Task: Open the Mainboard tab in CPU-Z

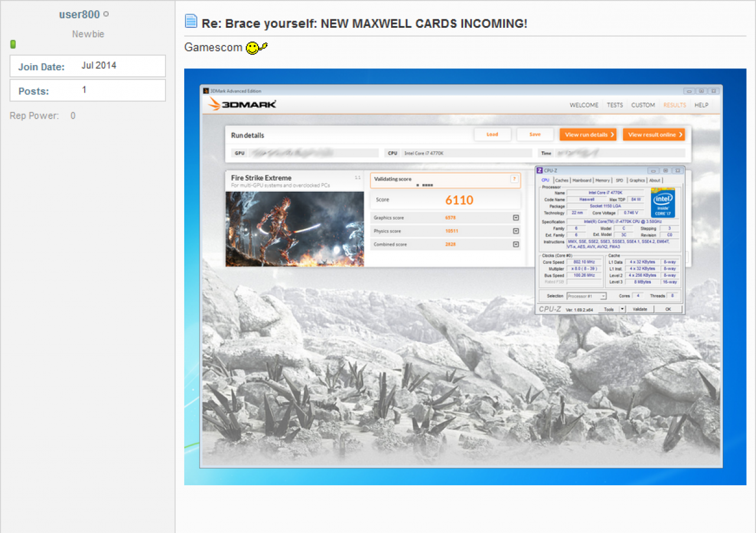Action: (x=582, y=181)
